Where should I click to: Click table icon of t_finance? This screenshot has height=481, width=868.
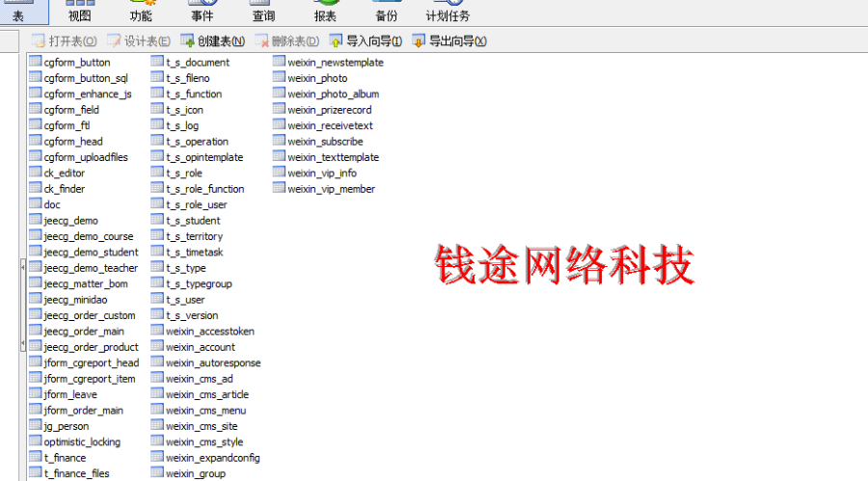click(36, 457)
